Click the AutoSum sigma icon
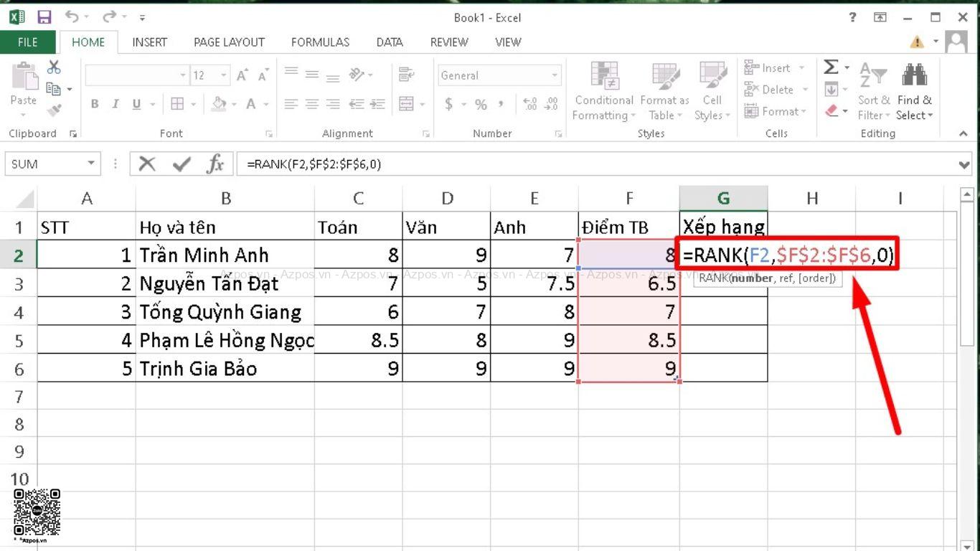Screen dimensions: 980x551 (x=831, y=67)
